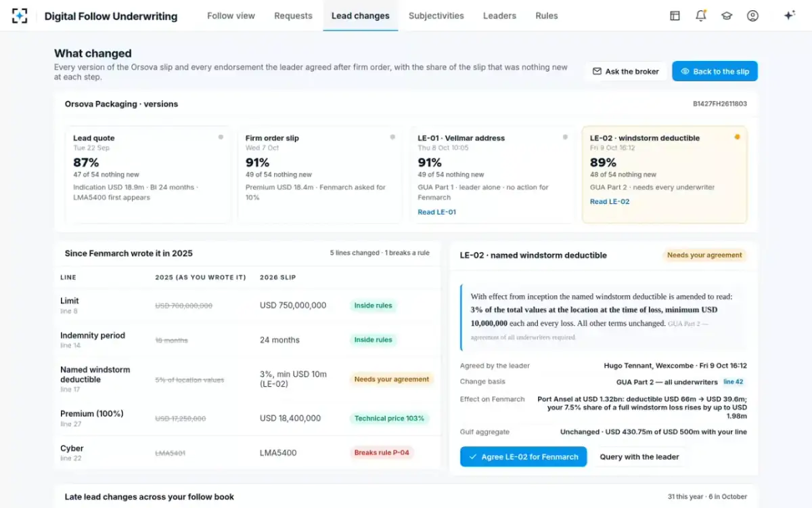812x508 pixels.
Task: Open the user profile icon
Action: 752,16
